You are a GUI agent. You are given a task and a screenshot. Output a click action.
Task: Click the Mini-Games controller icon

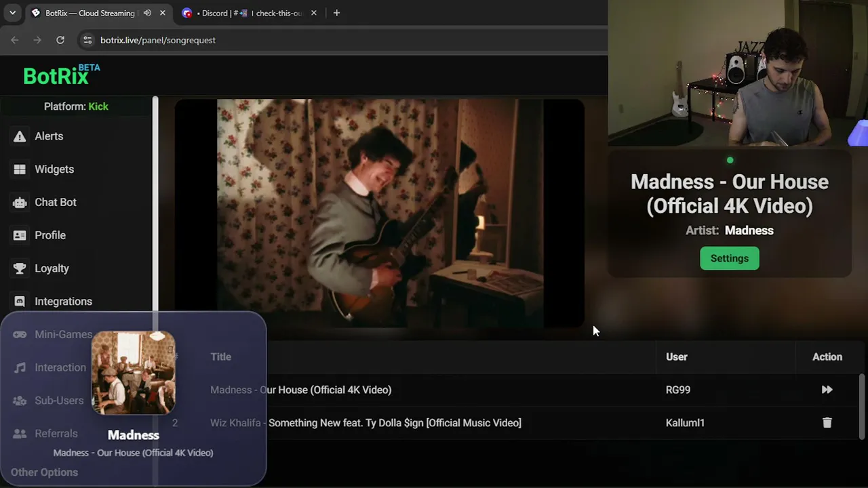point(20,334)
